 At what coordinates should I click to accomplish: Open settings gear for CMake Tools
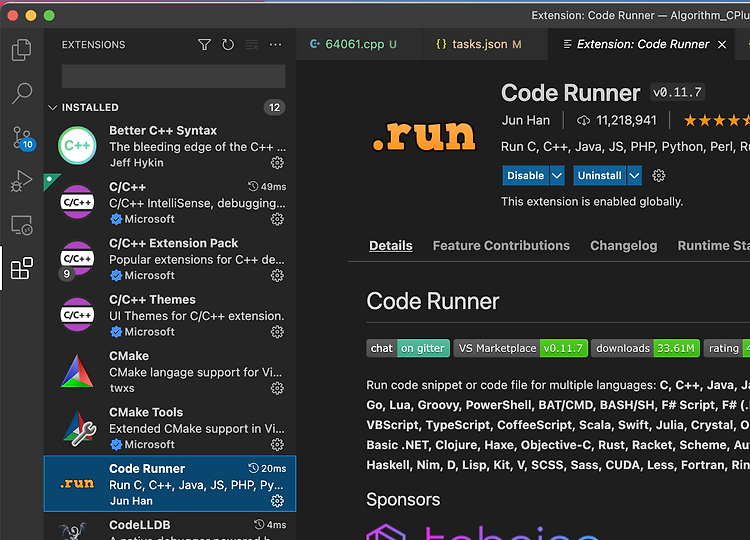click(x=277, y=445)
